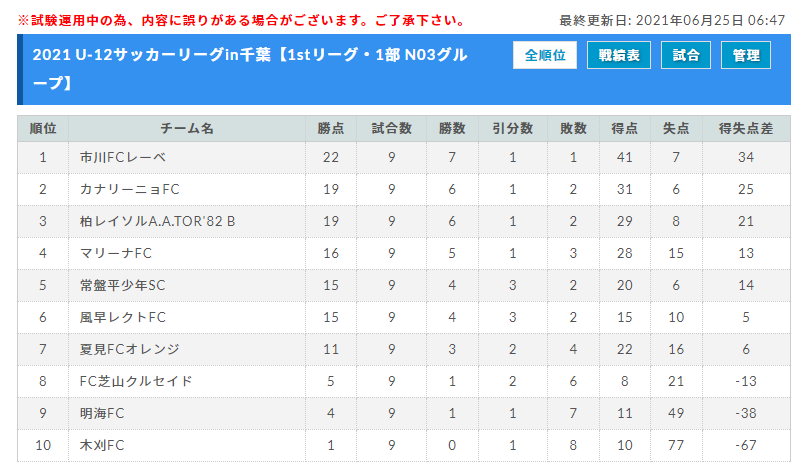Select team カナリーニョFC
The width and height of the screenshot is (804, 474).
click(130, 189)
